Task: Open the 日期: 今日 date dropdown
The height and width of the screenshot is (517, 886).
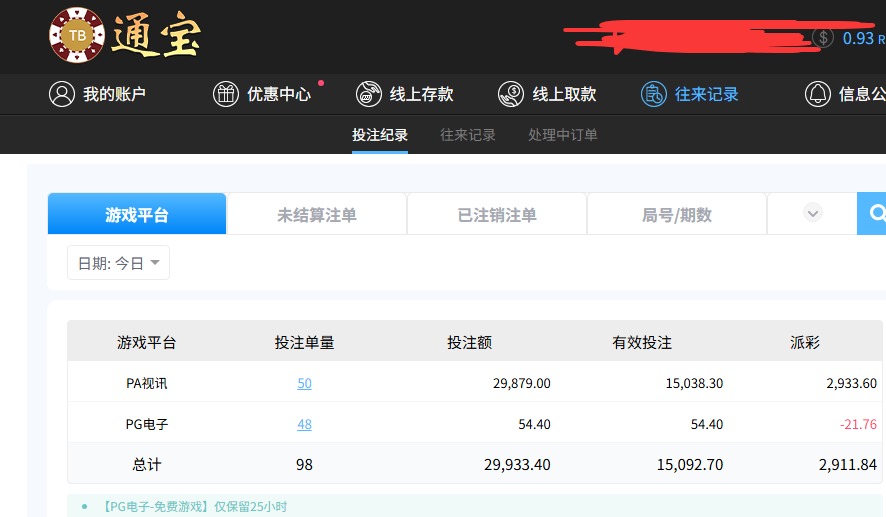Action: click(118, 263)
